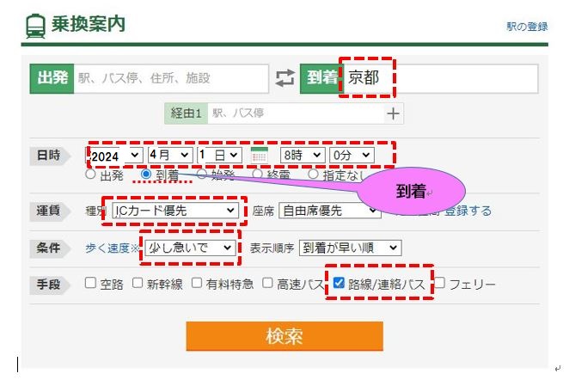Image resolution: width=569 pixels, height=392 pixels.
Task: Click the 登録する link
Action: [x=468, y=211]
